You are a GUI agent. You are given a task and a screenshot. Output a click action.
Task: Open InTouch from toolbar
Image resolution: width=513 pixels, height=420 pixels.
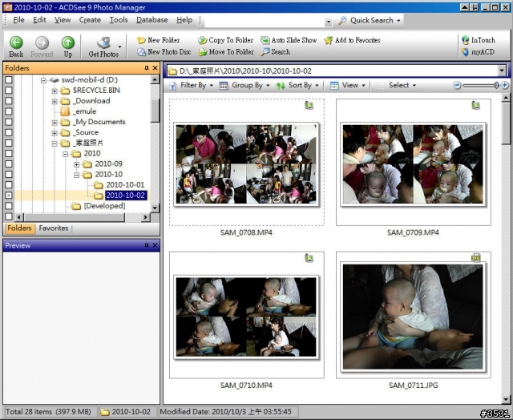click(478, 40)
